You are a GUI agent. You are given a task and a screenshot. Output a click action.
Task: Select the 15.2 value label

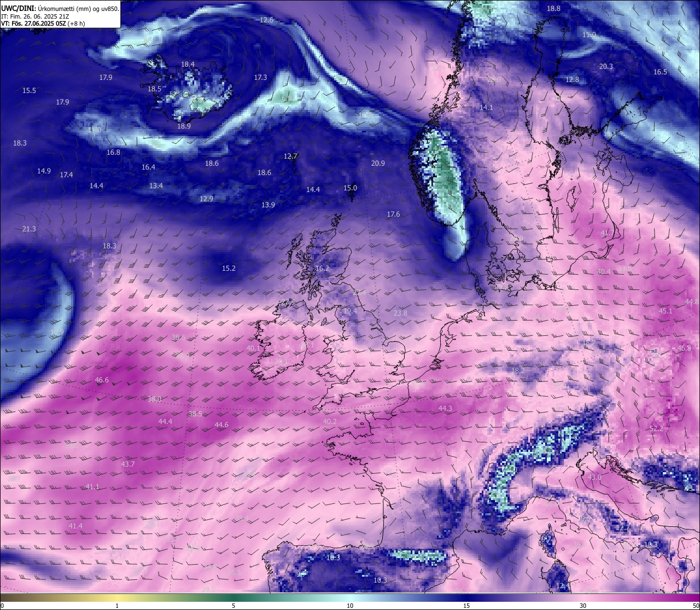[x=229, y=269]
